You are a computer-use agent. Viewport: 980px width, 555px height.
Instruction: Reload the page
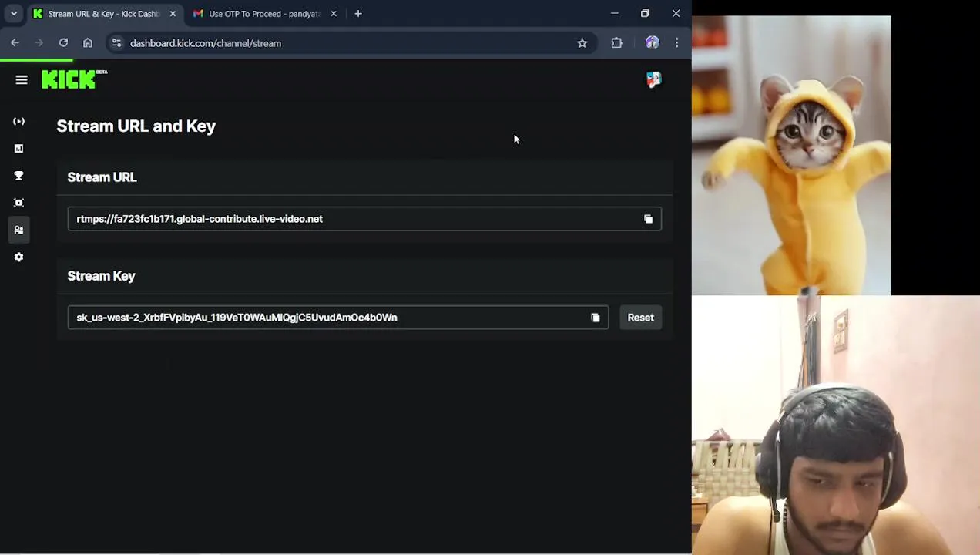click(63, 43)
